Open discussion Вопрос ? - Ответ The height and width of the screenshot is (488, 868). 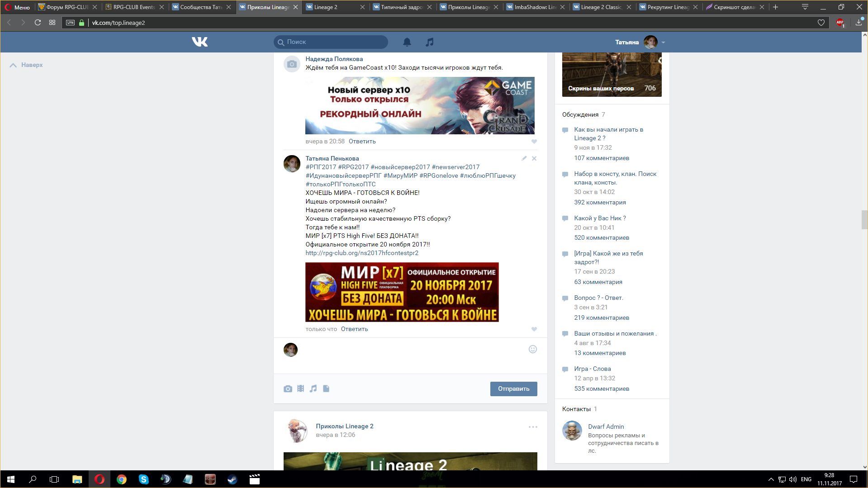point(598,298)
